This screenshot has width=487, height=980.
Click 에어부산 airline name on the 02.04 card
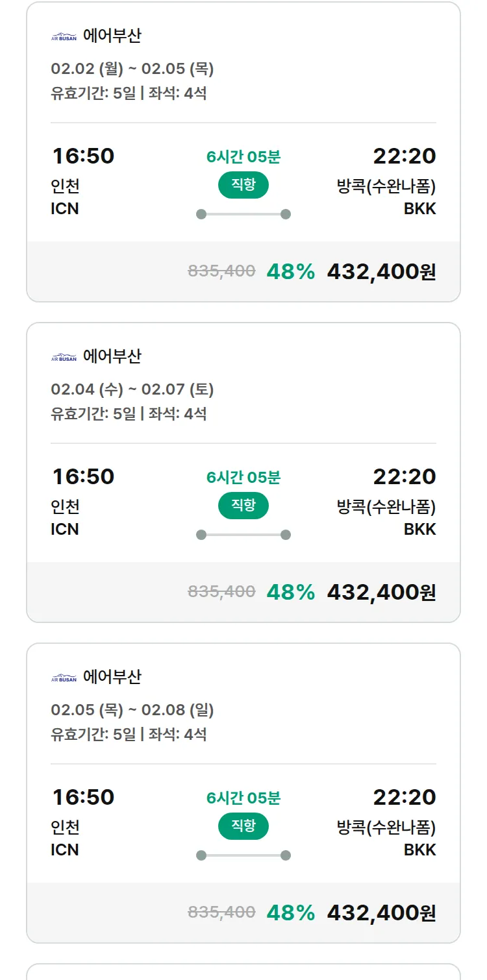tap(112, 356)
